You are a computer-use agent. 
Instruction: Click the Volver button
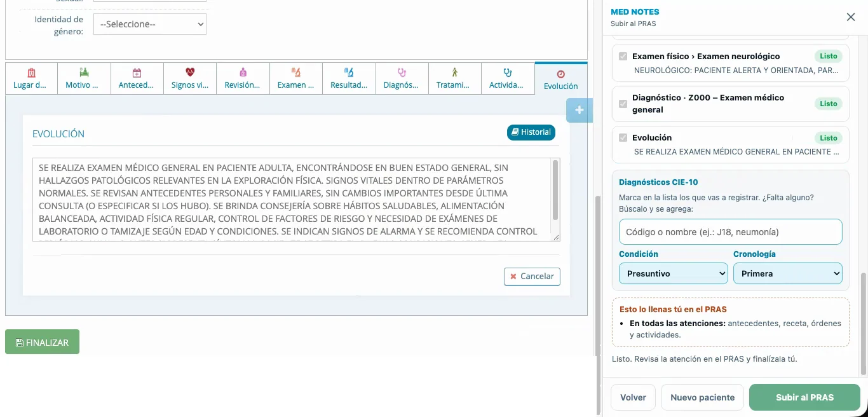[633, 397]
